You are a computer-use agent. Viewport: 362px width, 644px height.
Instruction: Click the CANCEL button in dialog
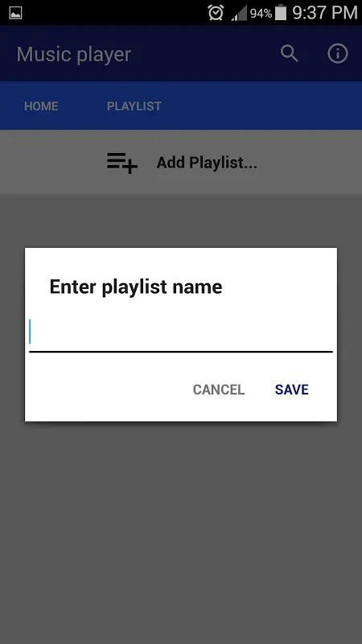(219, 390)
